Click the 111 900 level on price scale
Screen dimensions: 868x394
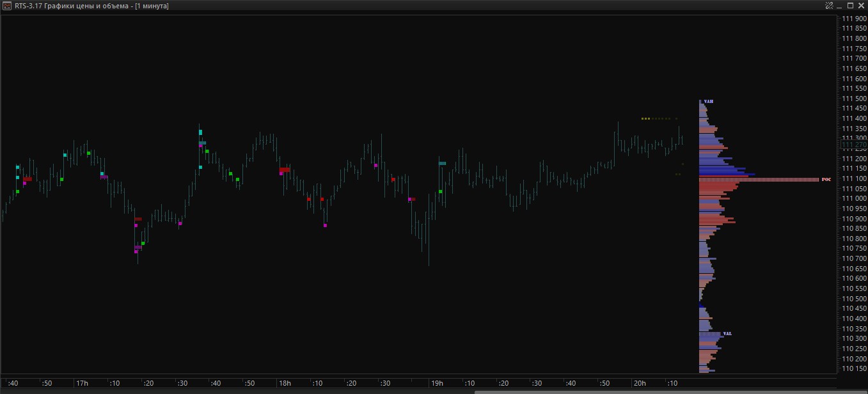click(x=853, y=19)
